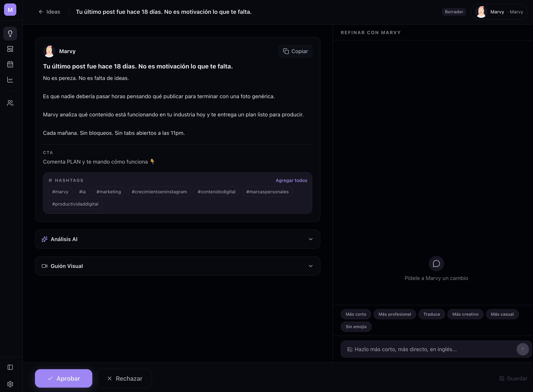Open the Borrador status badge
Viewport: 533px width, 392px height.
point(454,12)
